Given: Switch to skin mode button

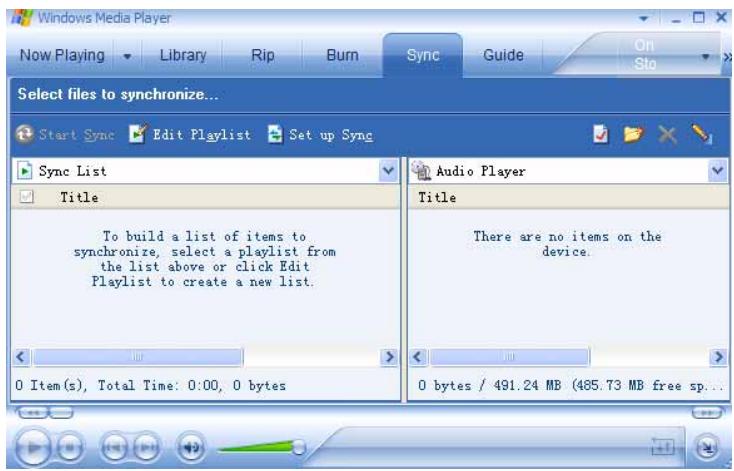Looking at the screenshot, I should [x=706, y=447].
